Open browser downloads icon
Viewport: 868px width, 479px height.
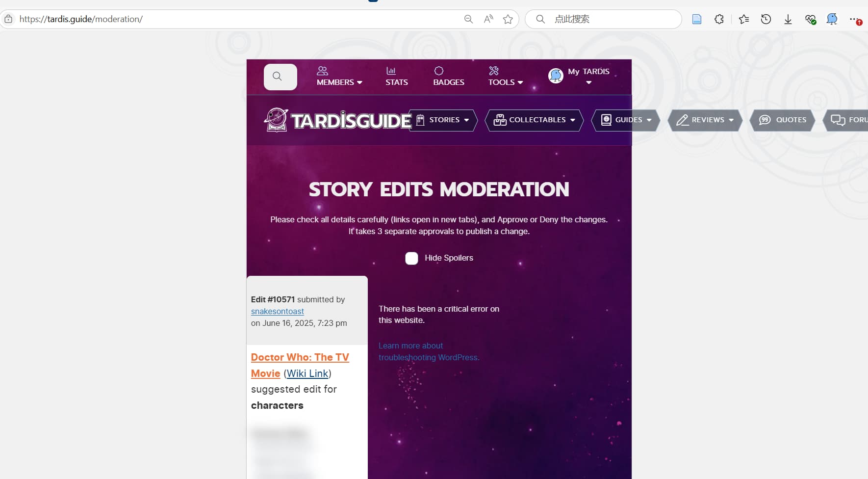click(788, 19)
